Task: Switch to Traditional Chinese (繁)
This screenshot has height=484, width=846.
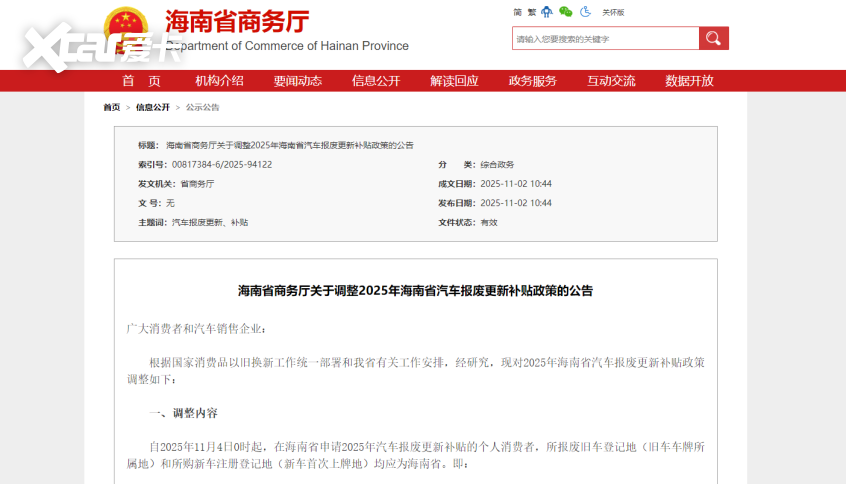Action: tap(531, 12)
